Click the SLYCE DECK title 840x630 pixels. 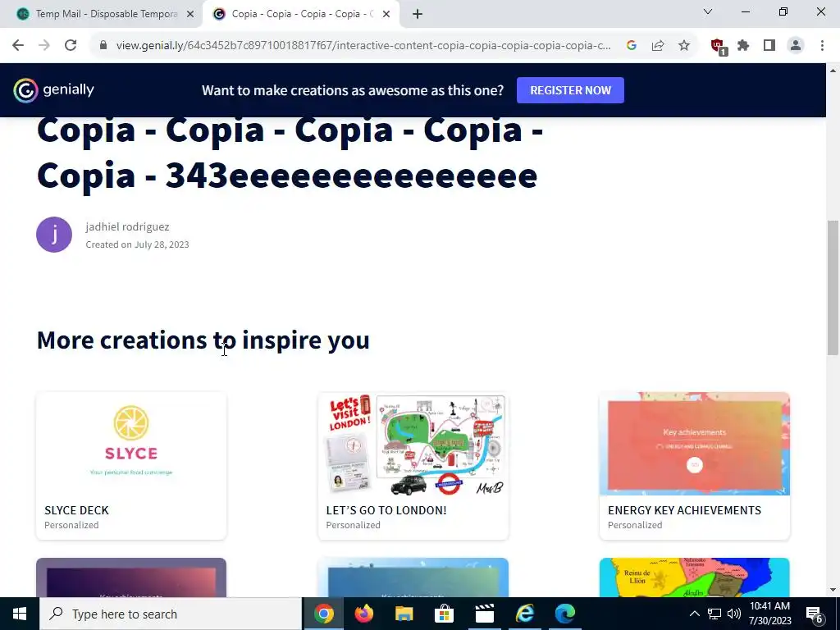[76, 510]
